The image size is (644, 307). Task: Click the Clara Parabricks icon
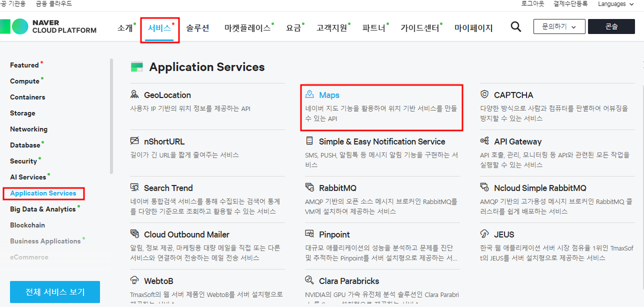click(x=309, y=280)
